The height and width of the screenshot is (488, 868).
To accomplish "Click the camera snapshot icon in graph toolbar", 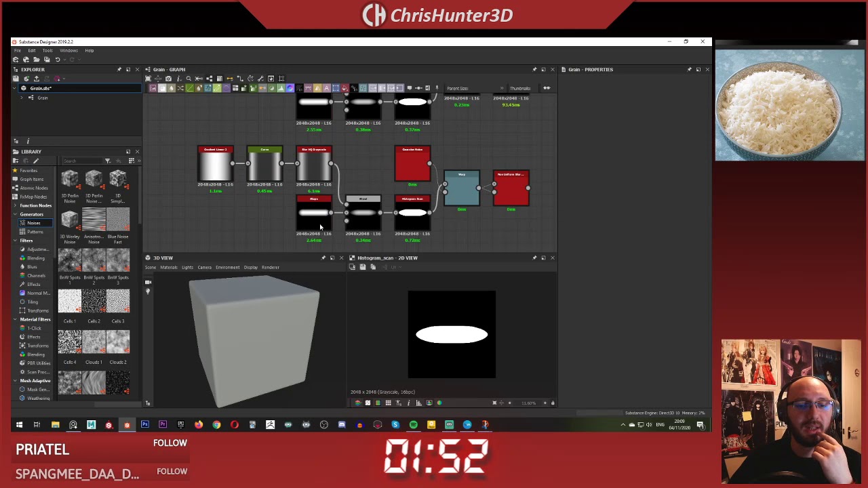I will (168, 79).
